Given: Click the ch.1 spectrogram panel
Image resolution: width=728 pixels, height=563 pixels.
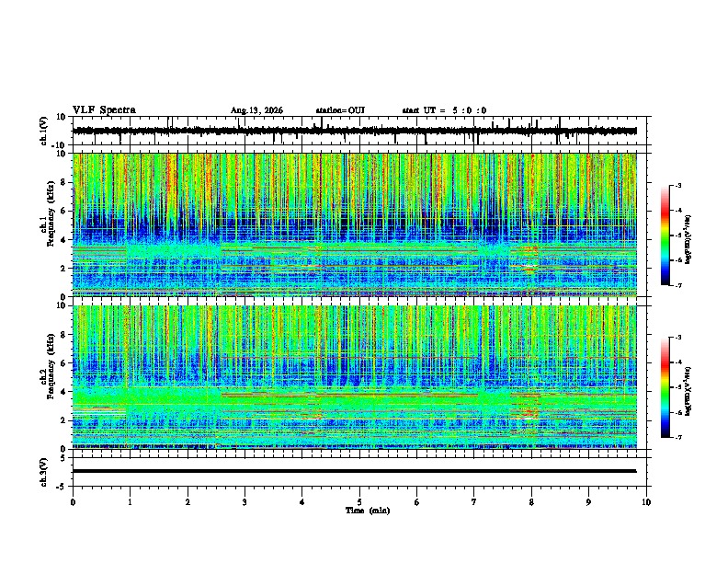Looking at the screenshot, I should pos(355,224).
